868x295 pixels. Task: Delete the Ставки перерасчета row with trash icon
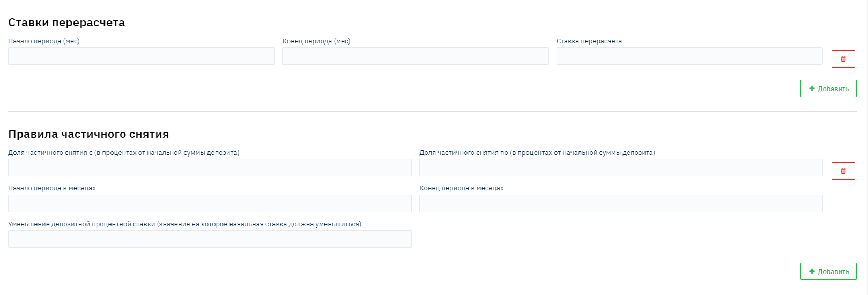[x=843, y=59]
